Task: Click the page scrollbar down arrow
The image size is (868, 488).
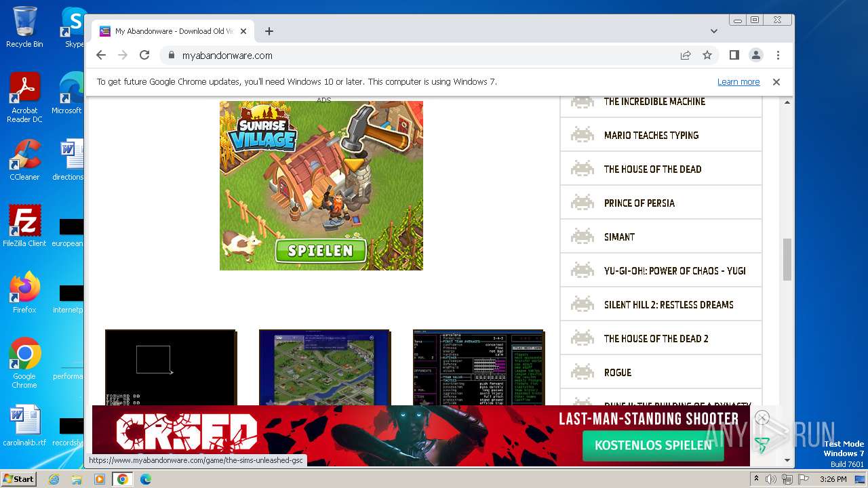Action: pos(787,460)
